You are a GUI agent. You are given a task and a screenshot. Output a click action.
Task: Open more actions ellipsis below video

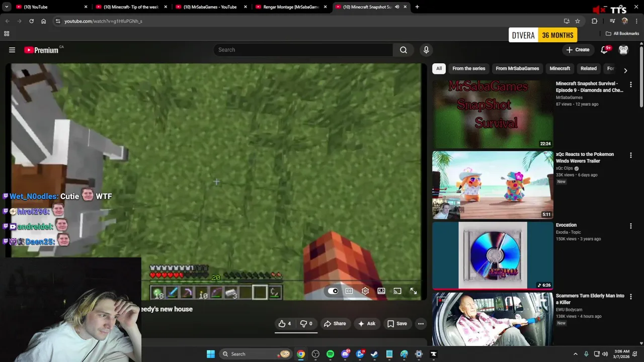point(421,324)
